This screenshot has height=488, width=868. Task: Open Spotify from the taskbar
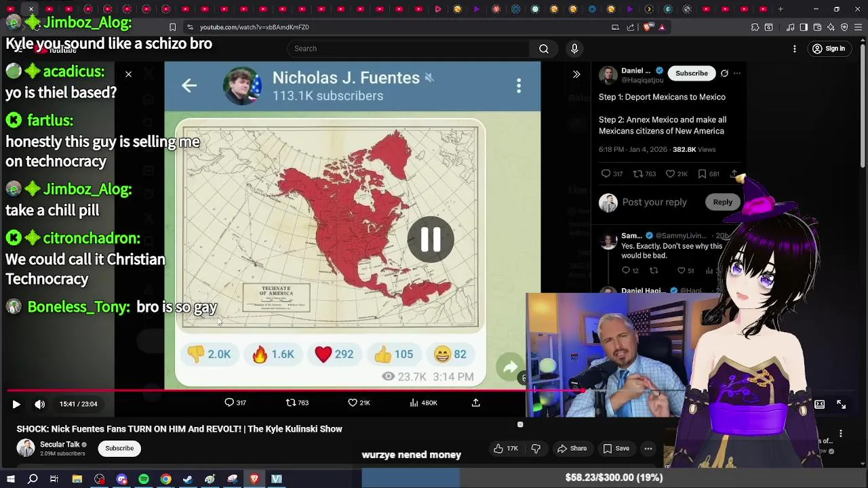[144, 479]
